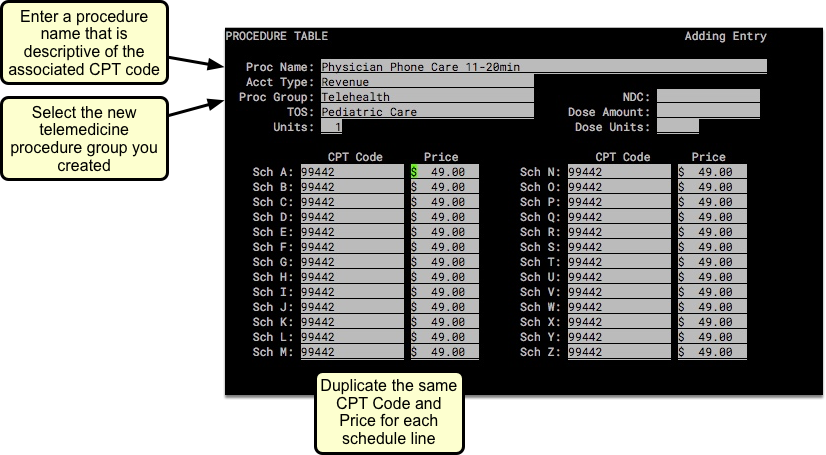The image size is (826, 455).
Task: Select the Sch R Price field
Action: 712,232
